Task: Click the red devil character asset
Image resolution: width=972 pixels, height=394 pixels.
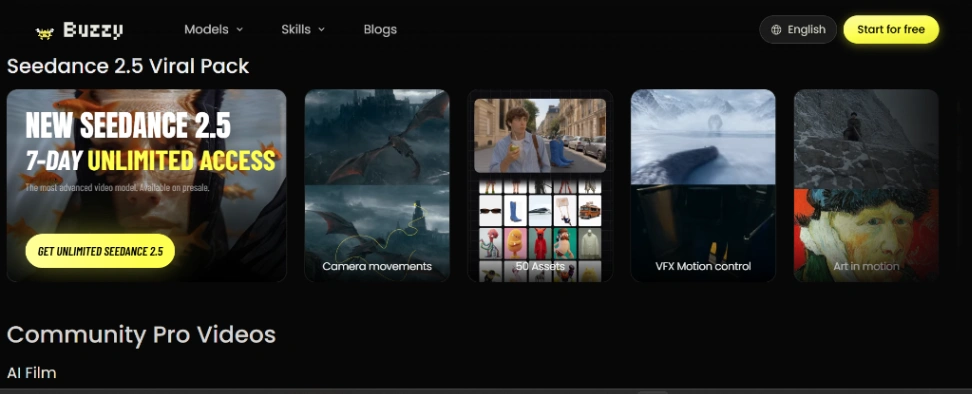Action: (x=541, y=244)
